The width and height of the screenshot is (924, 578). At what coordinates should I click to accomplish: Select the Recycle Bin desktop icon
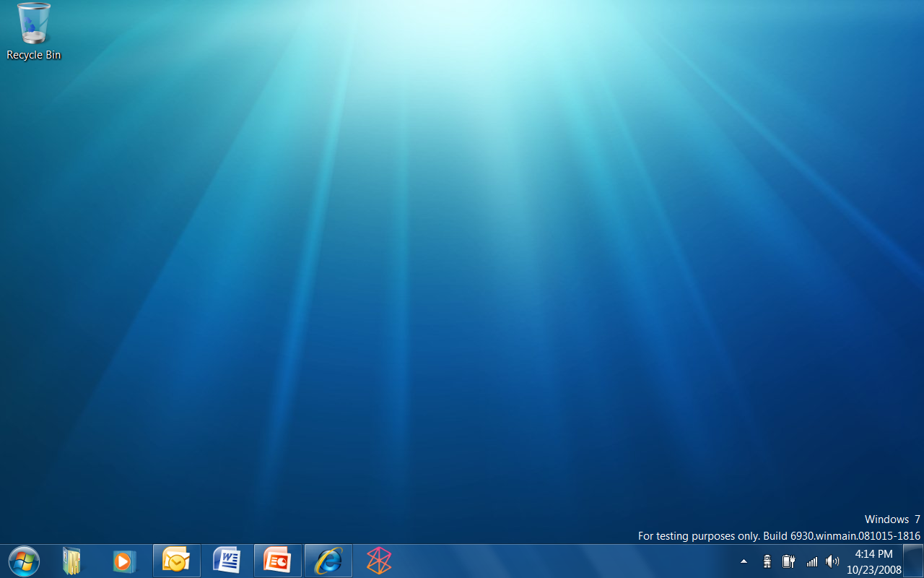pos(33,24)
